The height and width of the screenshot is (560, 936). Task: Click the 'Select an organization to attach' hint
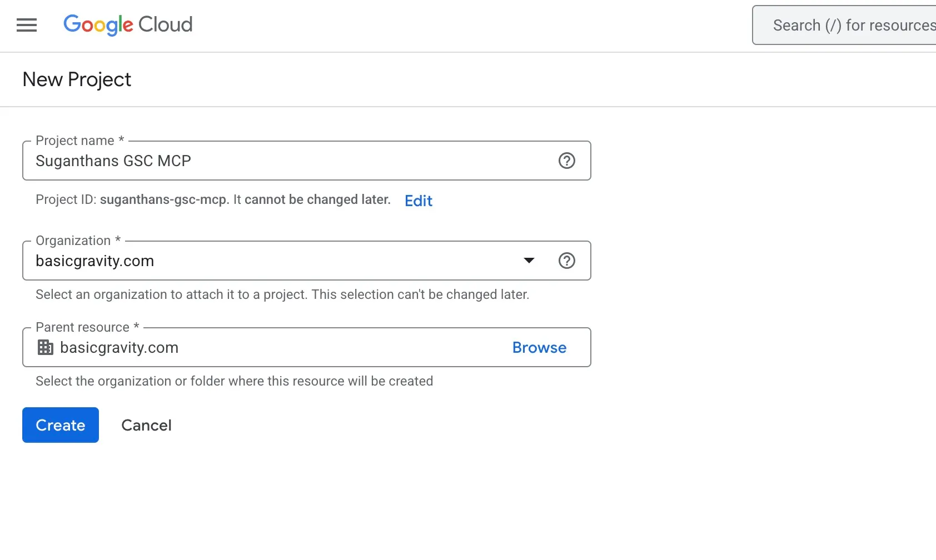click(282, 294)
